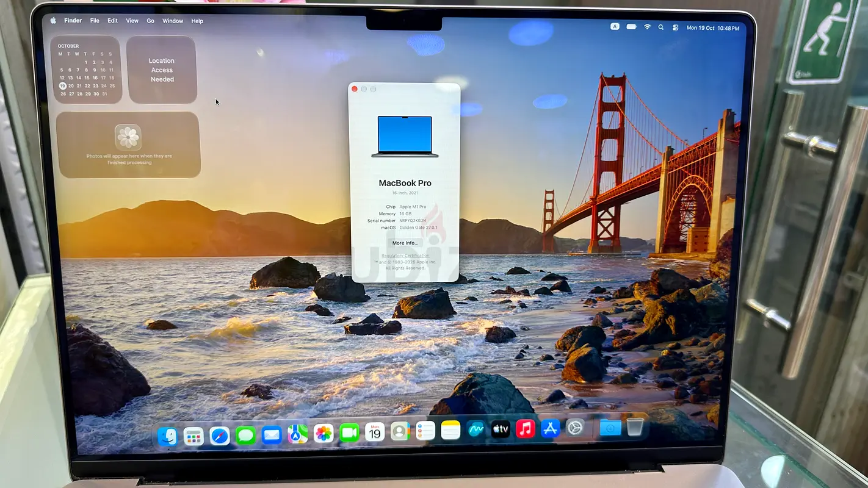Open the Notes app in Dock

450,431
